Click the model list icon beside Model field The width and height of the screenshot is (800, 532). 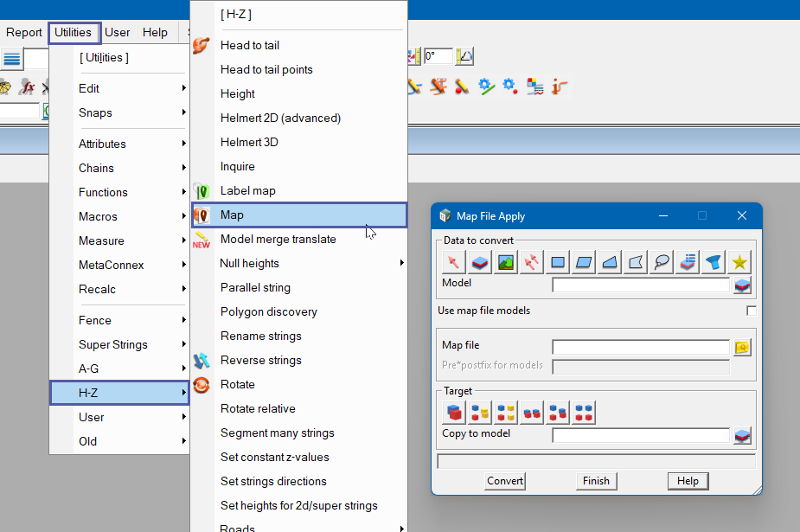742,285
